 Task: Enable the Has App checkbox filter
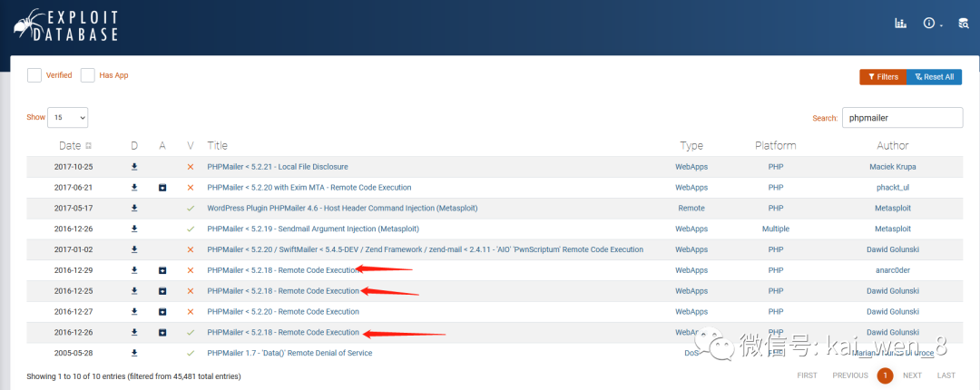coord(87,75)
